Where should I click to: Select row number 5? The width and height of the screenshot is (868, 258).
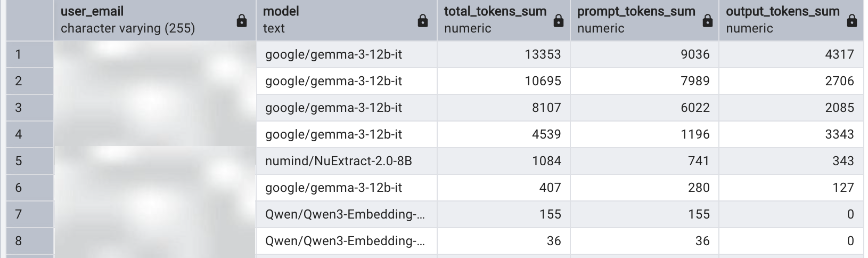point(30,161)
